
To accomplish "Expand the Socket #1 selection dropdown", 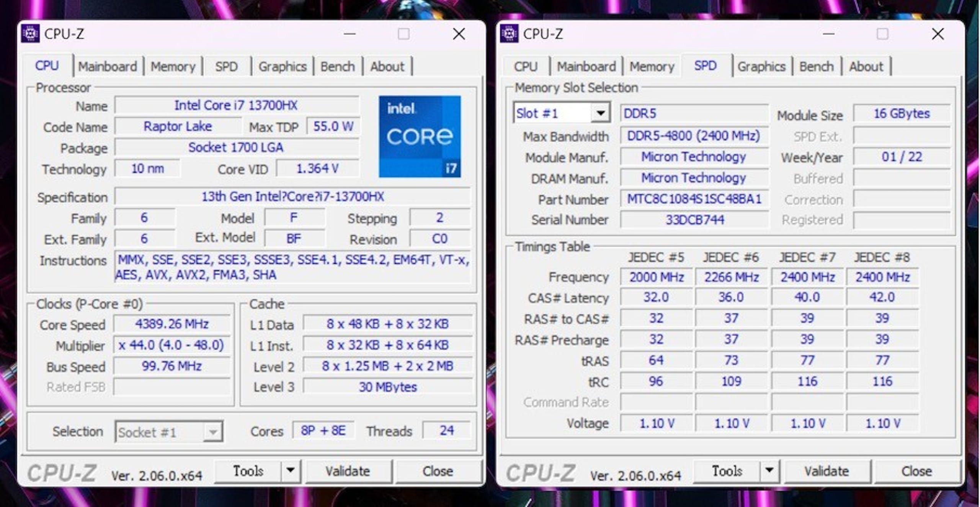I will pos(213,432).
